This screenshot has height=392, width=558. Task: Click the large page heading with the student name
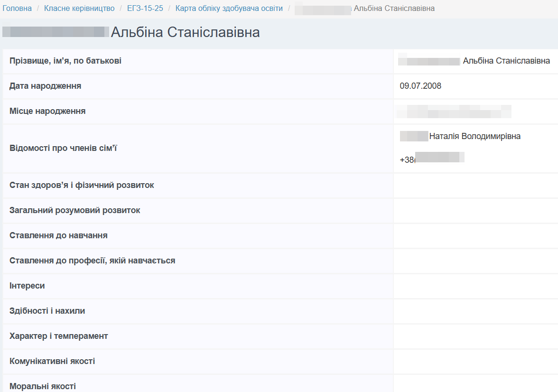click(185, 32)
